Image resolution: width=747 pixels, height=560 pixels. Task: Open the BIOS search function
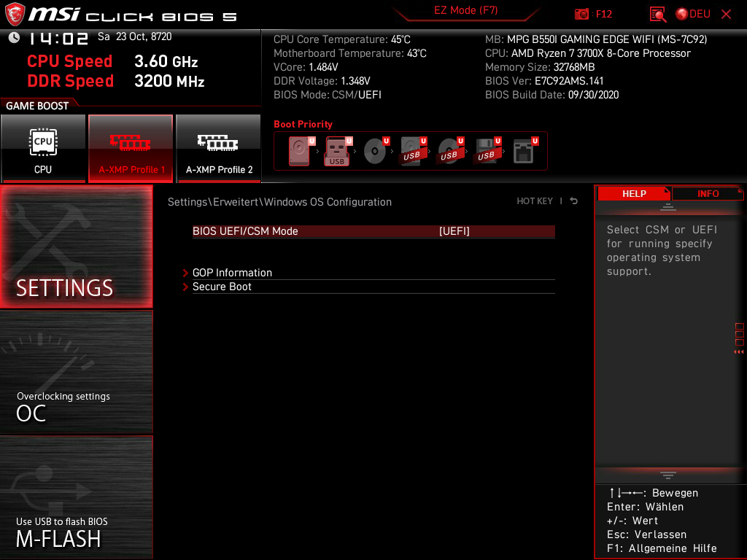(657, 13)
